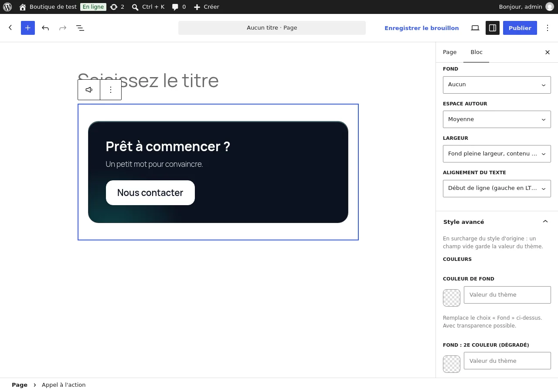The image size is (558, 392).
Task: Visit the Boutique de test site
Action: [x=48, y=7]
